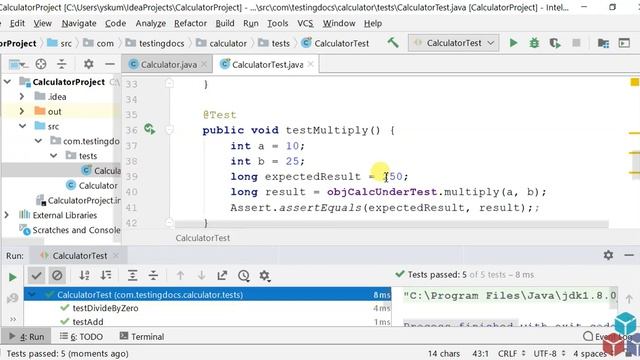Sort test results by duration
The width and height of the screenshot is (640, 360).
tap(106, 276)
